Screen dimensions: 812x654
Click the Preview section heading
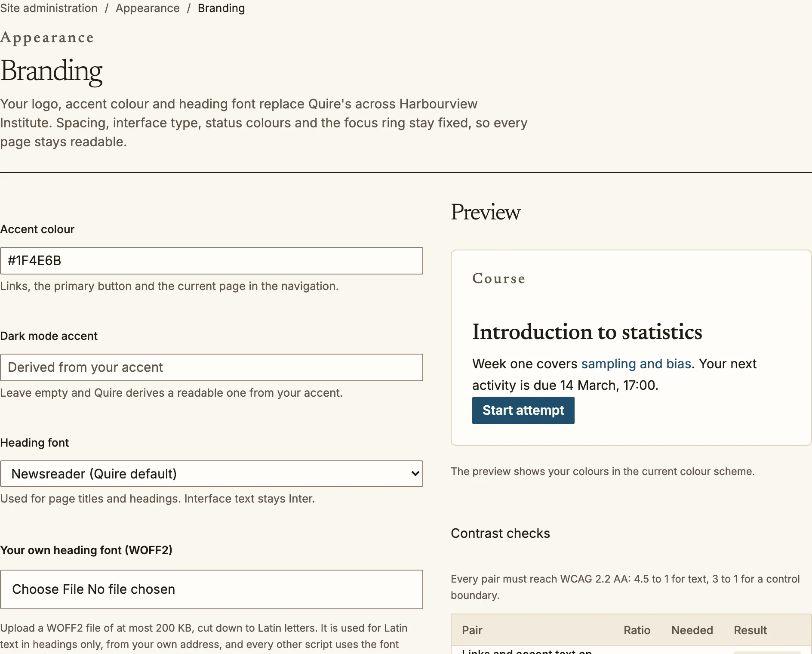486,212
